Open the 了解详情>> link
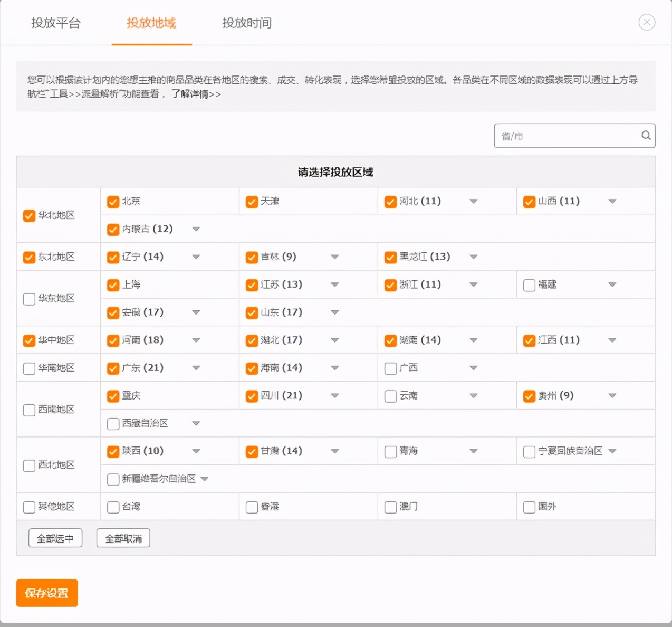The height and width of the screenshot is (627, 672). (x=195, y=94)
